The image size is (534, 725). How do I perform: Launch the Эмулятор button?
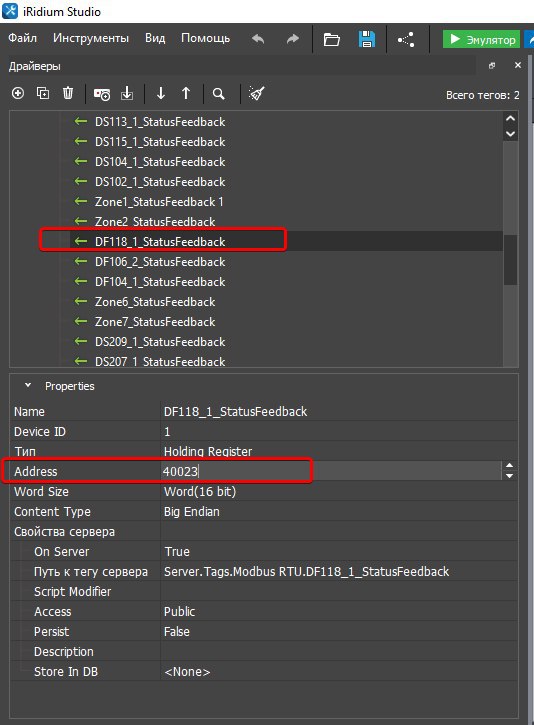481,40
